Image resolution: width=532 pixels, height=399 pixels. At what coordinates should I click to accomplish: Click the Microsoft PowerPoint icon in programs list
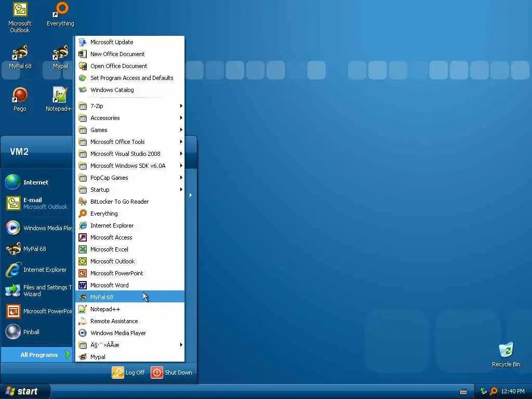coord(83,273)
